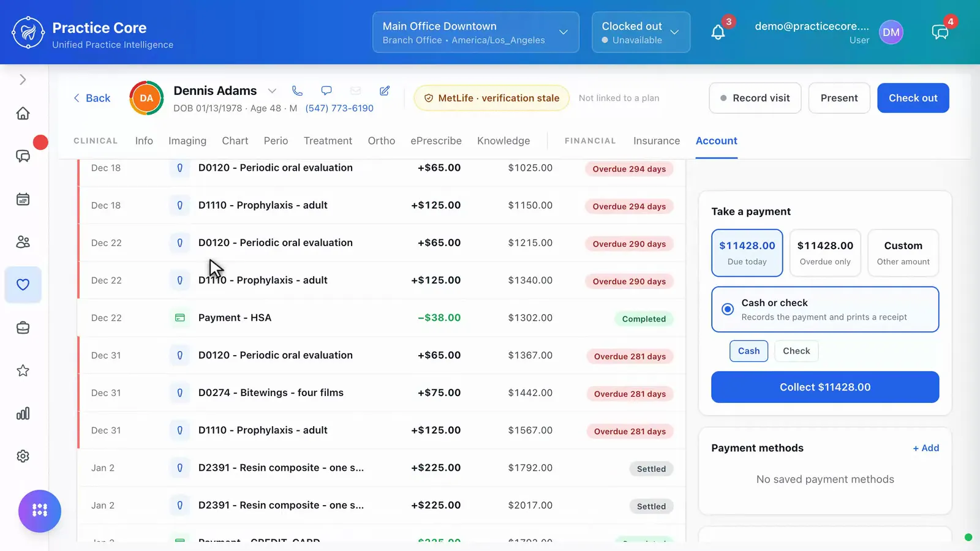The height and width of the screenshot is (551, 980).
Task: Open the notifications bell icon
Action: click(718, 32)
